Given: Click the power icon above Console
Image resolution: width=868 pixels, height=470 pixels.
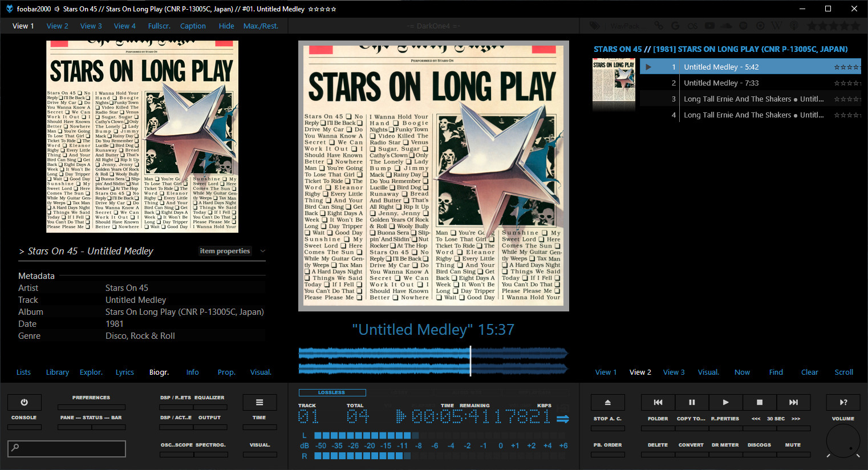Looking at the screenshot, I should pyautogui.click(x=24, y=402).
